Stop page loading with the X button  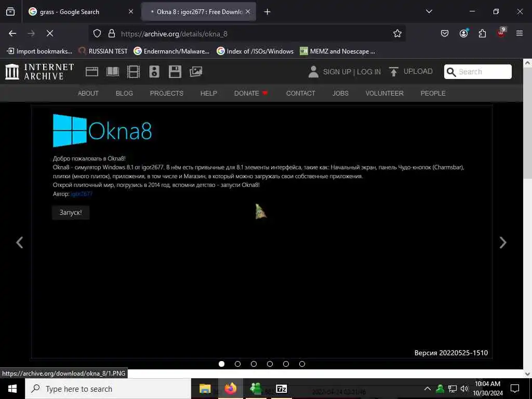pyautogui.click(x=49, y=33)
